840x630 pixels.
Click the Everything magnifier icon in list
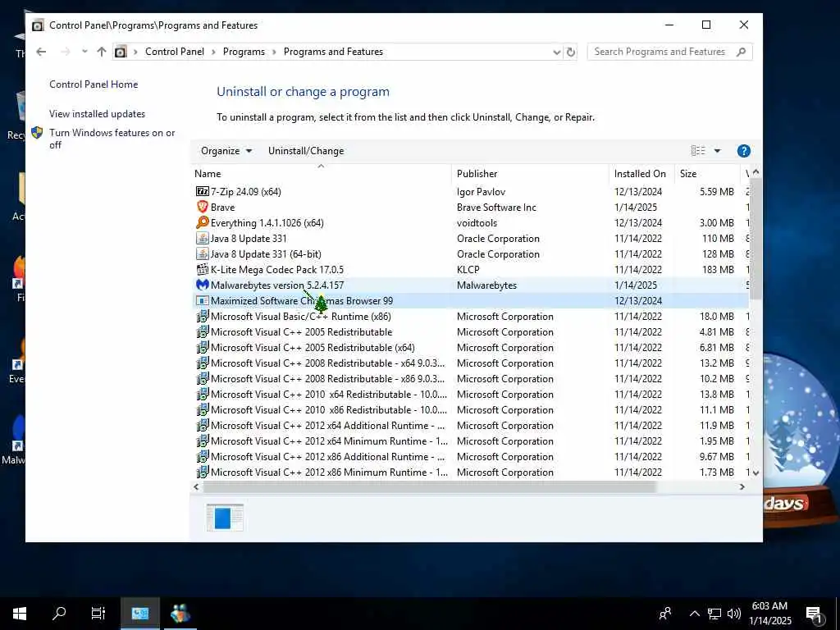202,223
